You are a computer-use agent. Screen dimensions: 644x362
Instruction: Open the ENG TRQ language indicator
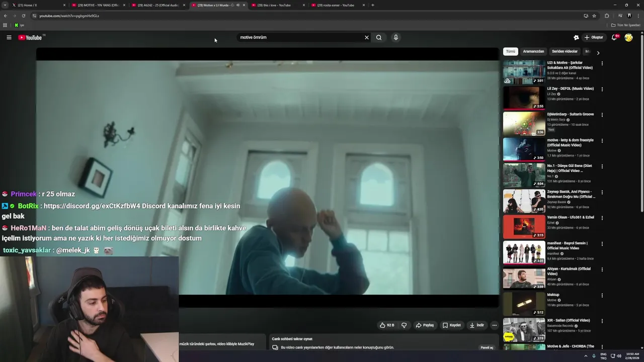click(x=604, y=356)
